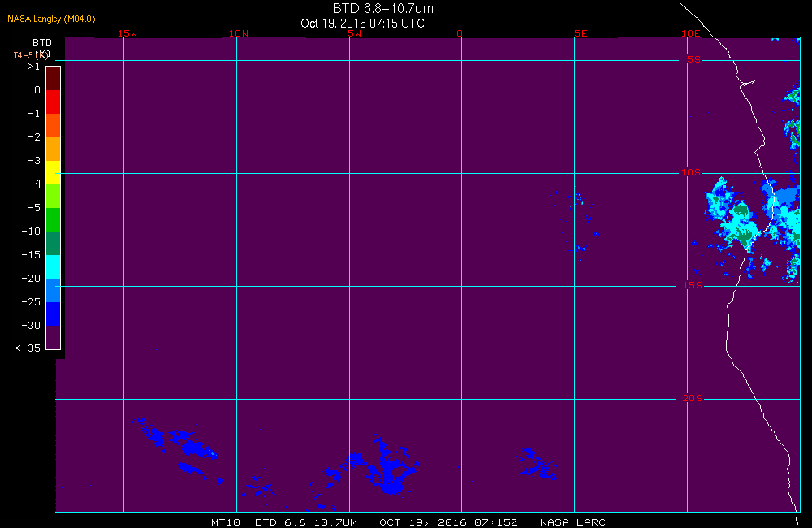The width and height of the screenshot is (812, 528).
Task: Click the NASA LARC footer text
Action: (572, 522)
